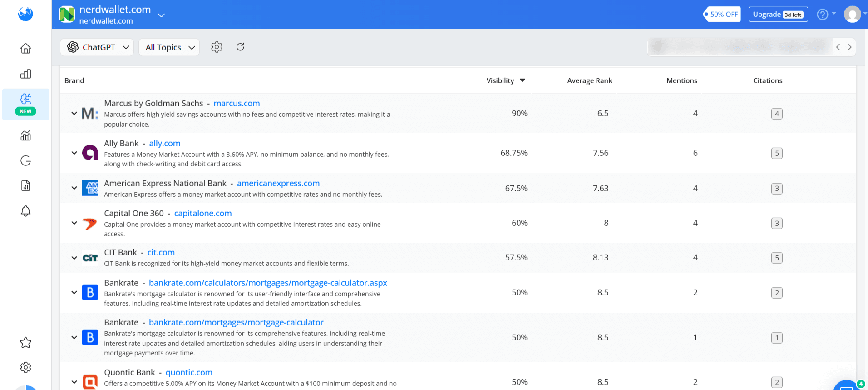The image size is (868, 390).
Task: Expand the American Express National Bank row
Action: 74,188
